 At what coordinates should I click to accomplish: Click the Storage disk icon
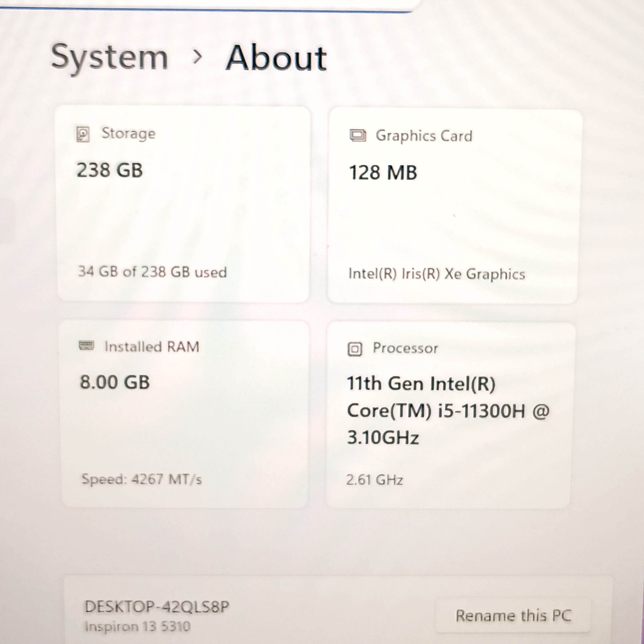point(83,134)
